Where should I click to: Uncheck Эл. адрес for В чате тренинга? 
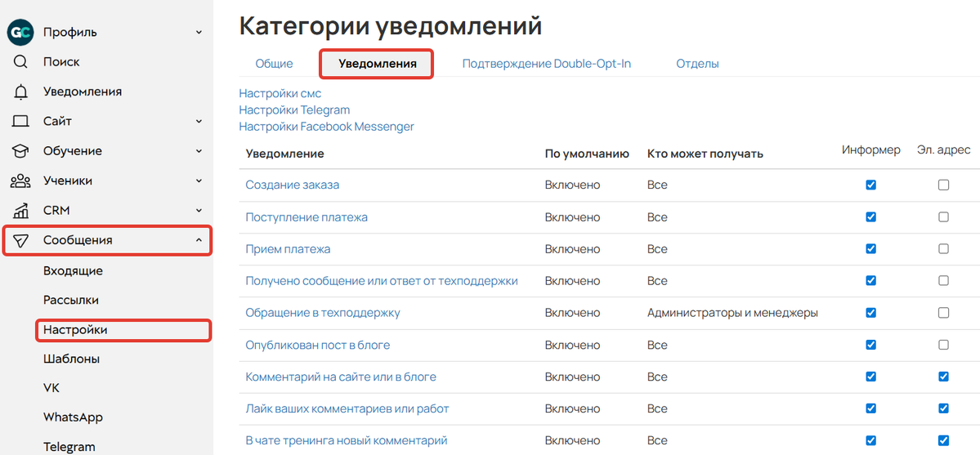point(944,440)
